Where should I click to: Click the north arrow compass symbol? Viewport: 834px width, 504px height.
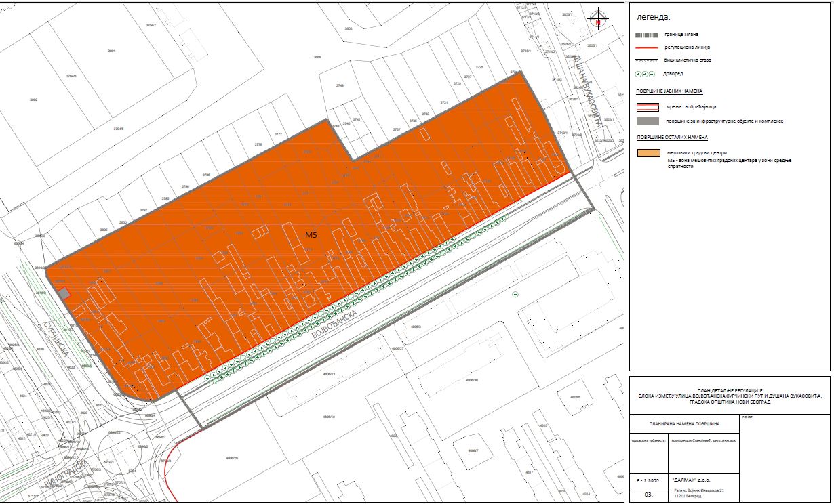pos(597,18)
